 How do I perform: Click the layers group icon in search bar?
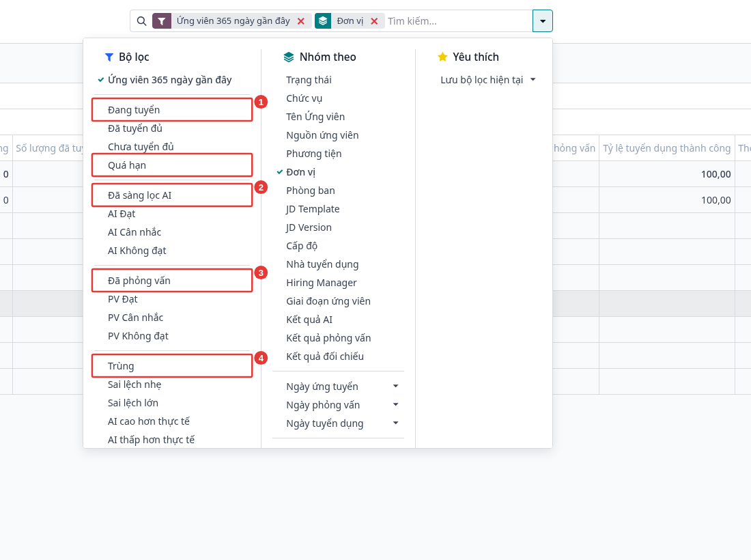[323, 21]
